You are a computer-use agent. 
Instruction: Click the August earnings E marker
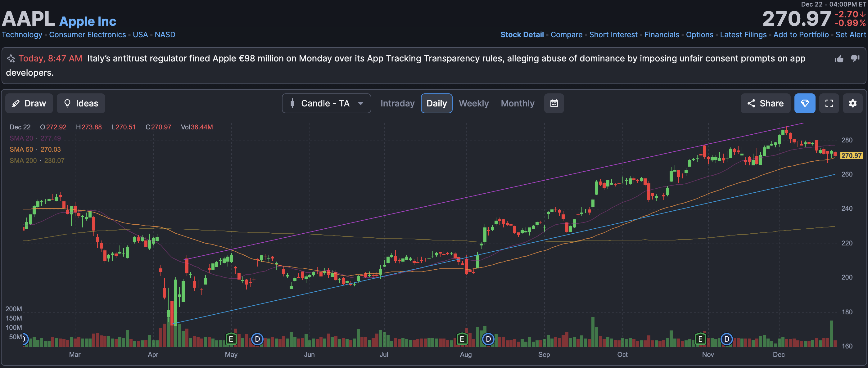click(462, 339)
